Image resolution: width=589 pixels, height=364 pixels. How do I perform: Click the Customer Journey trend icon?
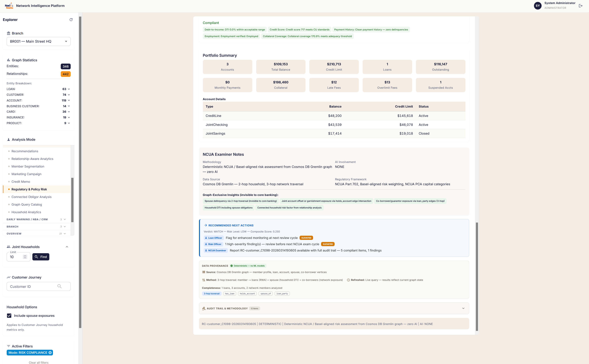click(x=9, y=277)
